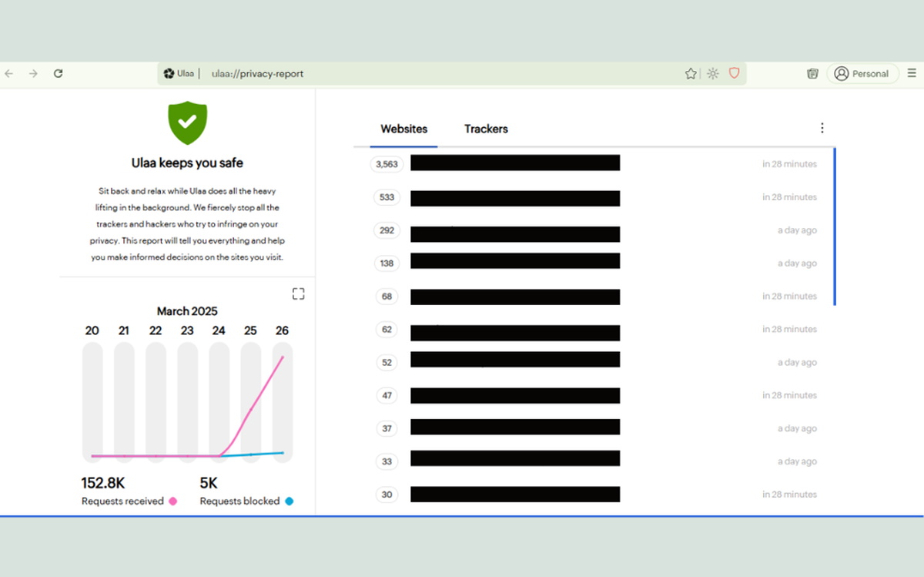Switch to the Websites tab

(404, 129)
